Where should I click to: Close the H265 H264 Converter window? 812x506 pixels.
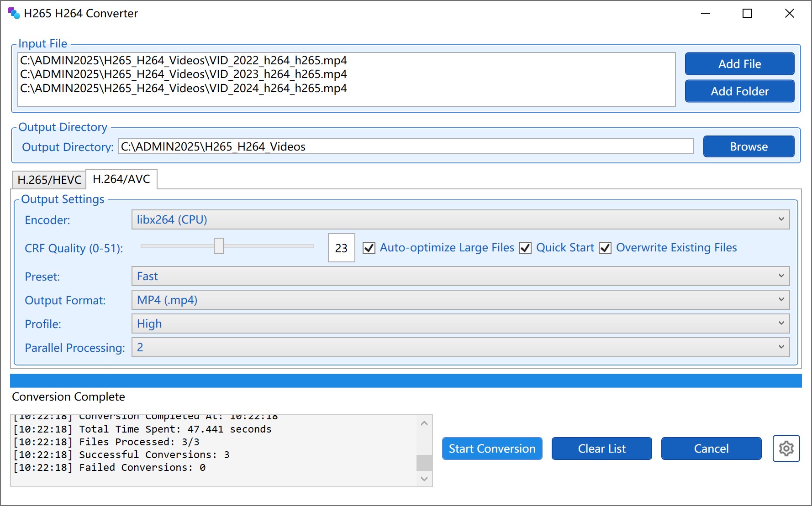(789, 13)
